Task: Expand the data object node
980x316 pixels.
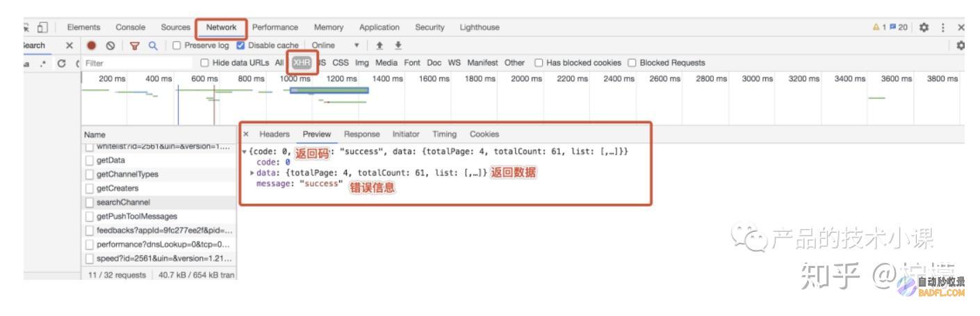Action: click(x=252, y=173)
